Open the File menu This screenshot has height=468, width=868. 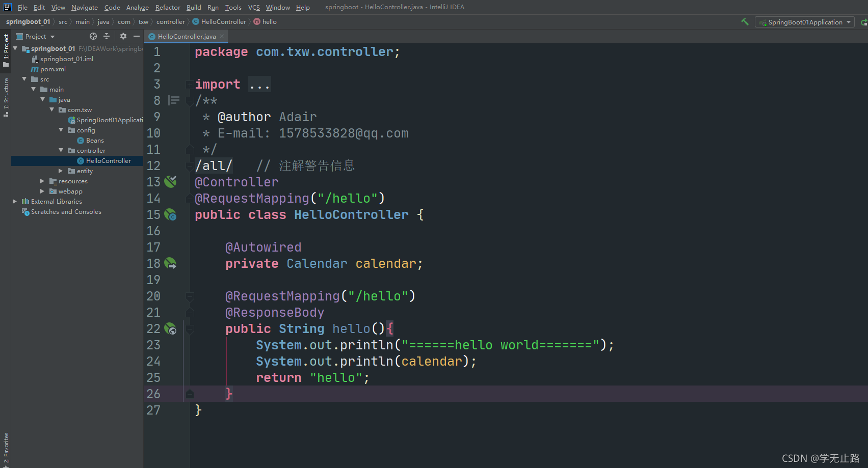22,7
